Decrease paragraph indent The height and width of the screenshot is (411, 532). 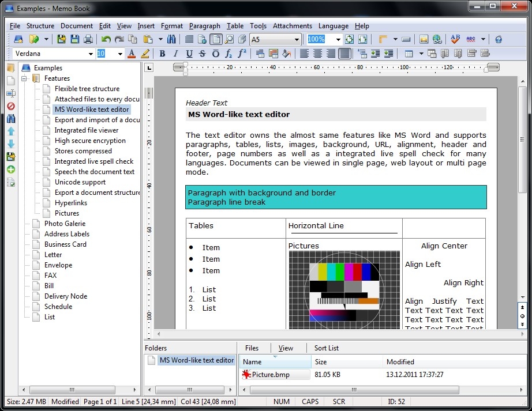pos(388,54)
